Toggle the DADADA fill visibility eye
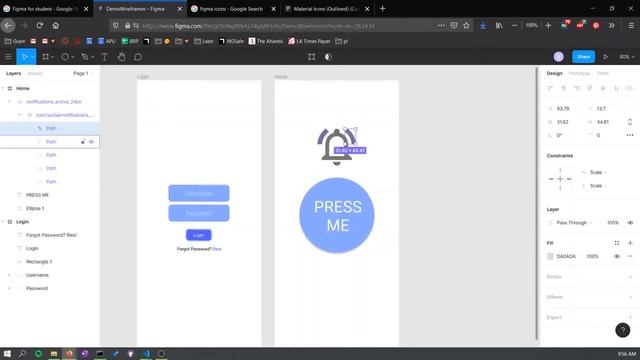Viewport: 640px width, 360px height. tap(617, 256)
